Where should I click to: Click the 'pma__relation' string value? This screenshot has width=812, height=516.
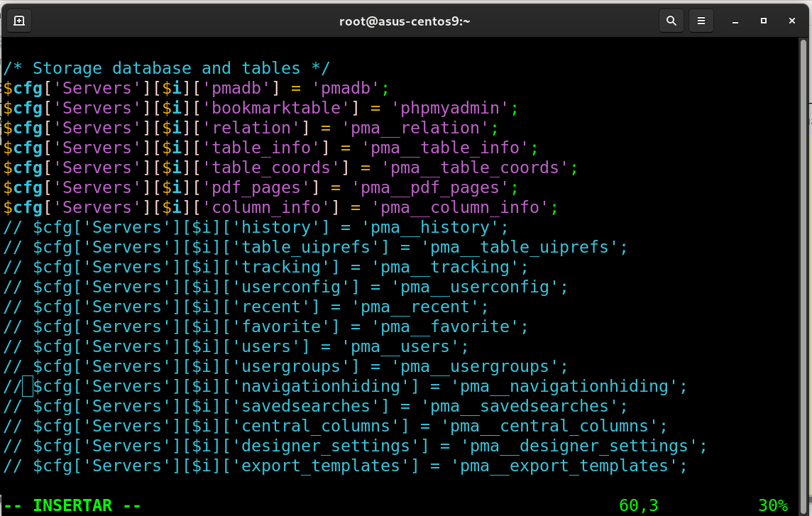click(x=420, y=128)
